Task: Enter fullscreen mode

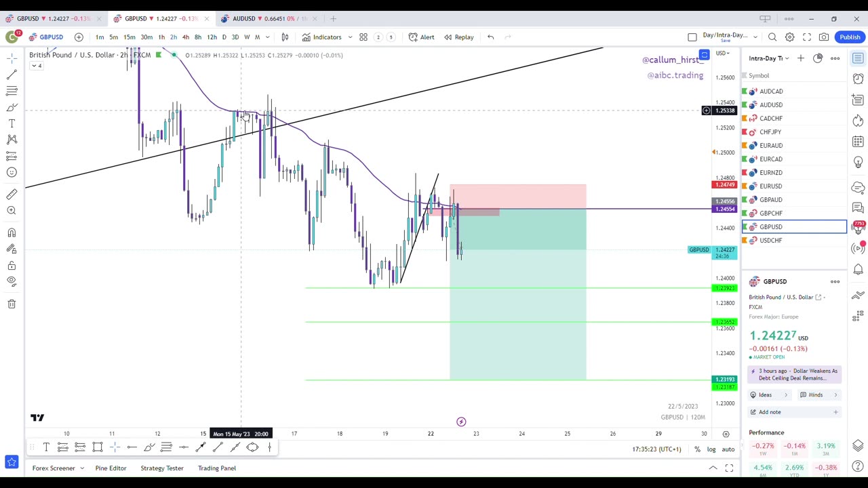Action: [807, 37]
